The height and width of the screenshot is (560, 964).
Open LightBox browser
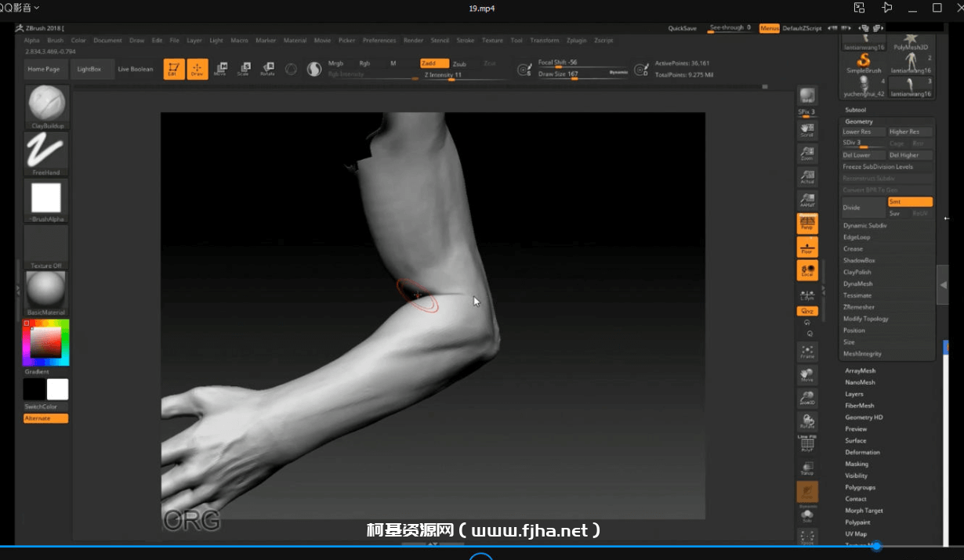[89, 69]
